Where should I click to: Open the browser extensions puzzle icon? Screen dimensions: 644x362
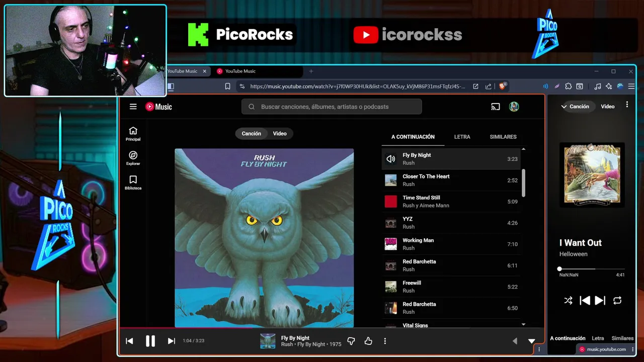coord(569,86)
